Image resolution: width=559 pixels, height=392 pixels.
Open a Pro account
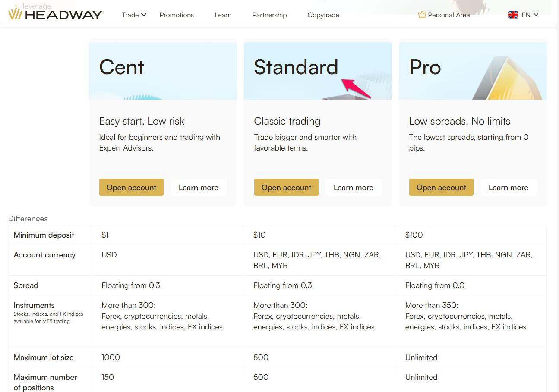tap(441, 187)
